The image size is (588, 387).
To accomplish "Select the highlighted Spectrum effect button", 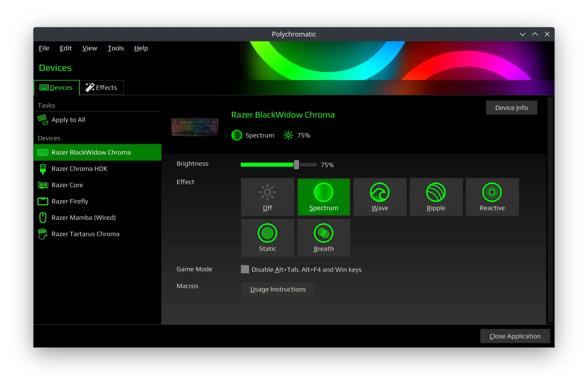I will tap(324, 197).
